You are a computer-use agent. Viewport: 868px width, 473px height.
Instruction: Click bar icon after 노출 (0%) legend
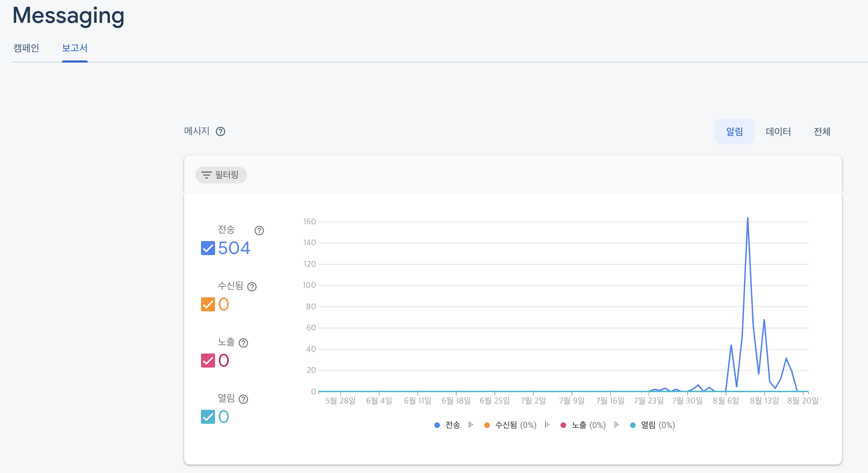[x=617, y=425]
